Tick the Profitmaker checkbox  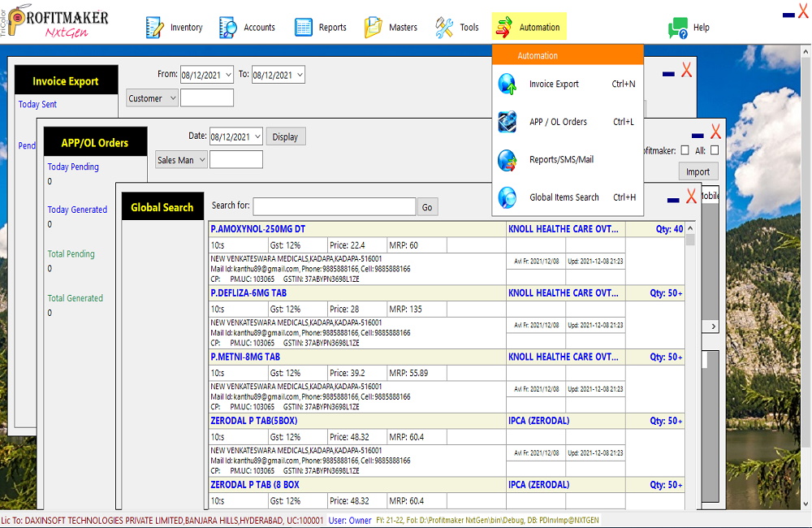[685, 150]
